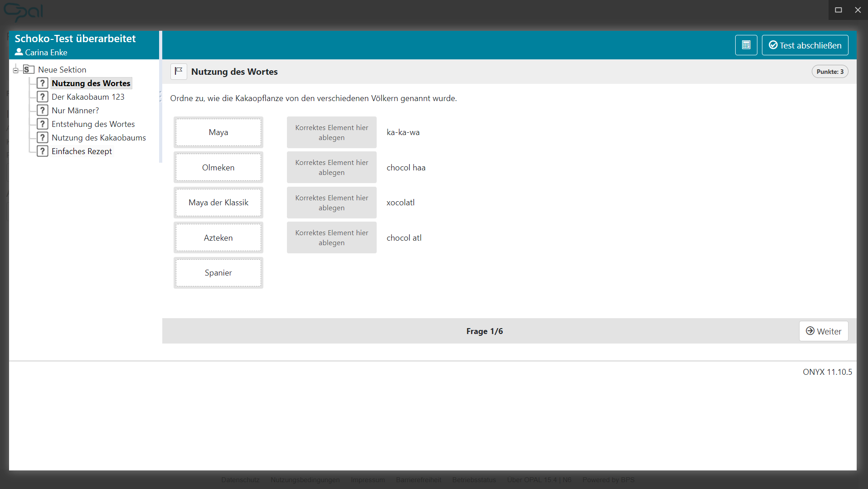The image size is (868, 489).
Task: Click question icon next to Einfaches Rezept
Action: 42,151
